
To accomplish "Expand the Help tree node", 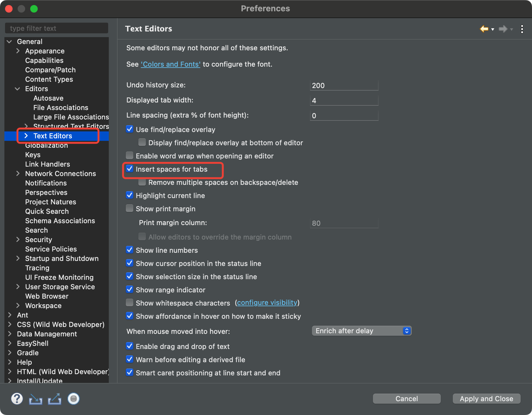I will click(x=10, y=362).
